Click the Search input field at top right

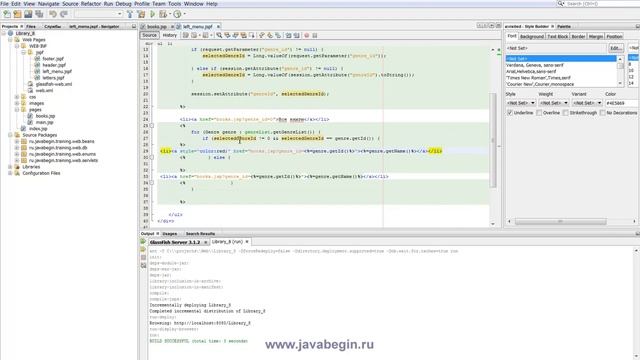(x=602, y=4)
